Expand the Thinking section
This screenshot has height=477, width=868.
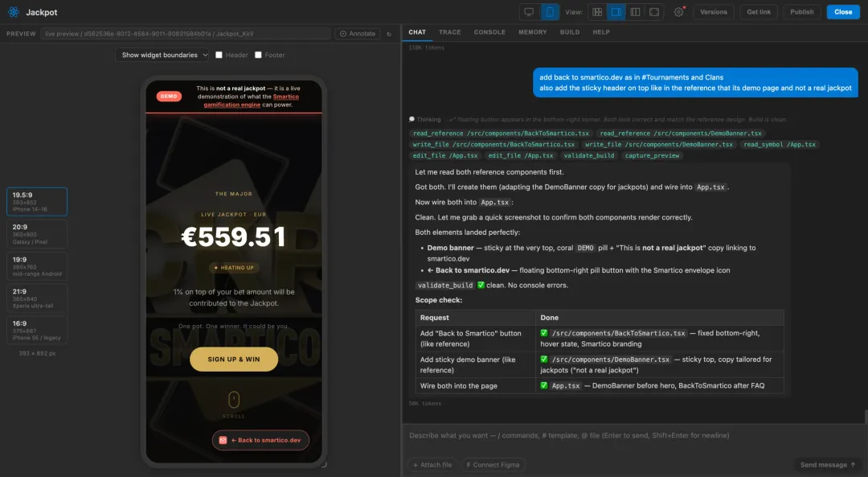424,119
